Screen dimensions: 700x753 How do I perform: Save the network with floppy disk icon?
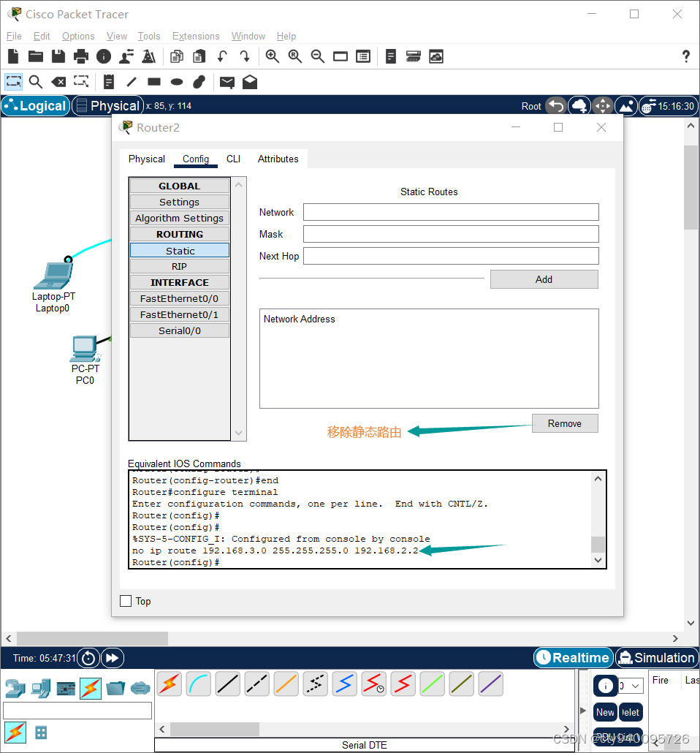click(x=58, y=57)
